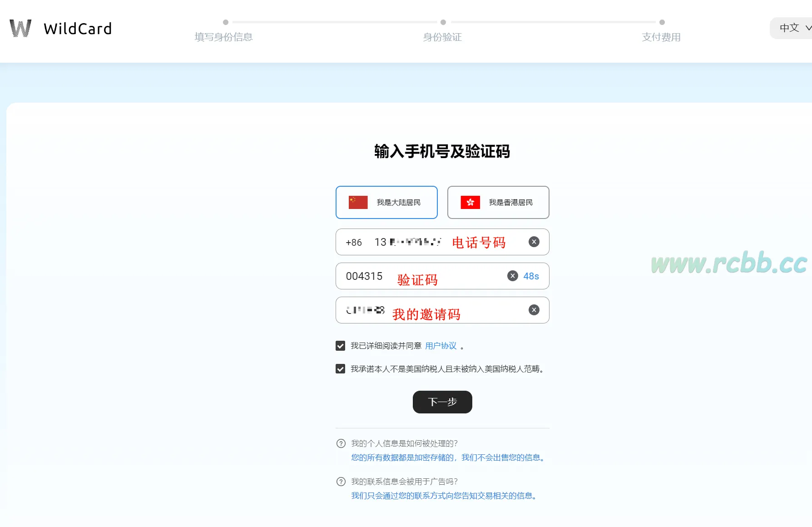Viewport: 812px width, 527px height.
Task: Click the +86 country code prefix
Action: coord(354,243)
